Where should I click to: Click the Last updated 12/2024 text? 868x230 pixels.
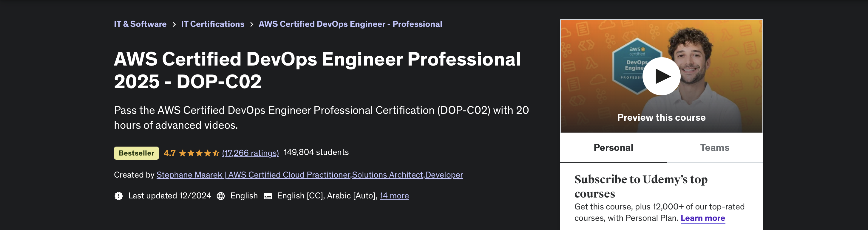[169, 196]
